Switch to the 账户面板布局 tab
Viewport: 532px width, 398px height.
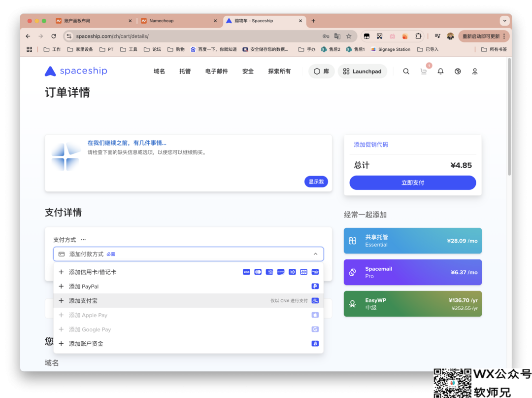pos(94,21)
